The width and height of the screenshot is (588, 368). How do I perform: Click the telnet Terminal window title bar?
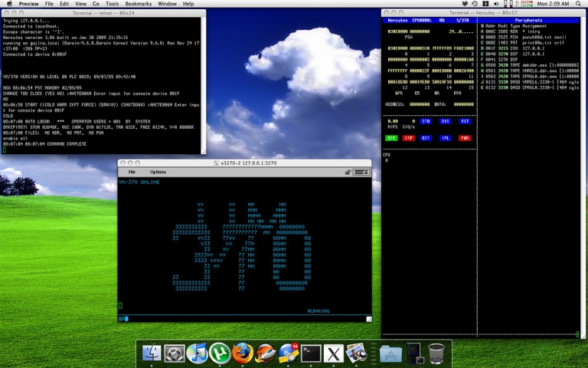[x=103, y=13]
